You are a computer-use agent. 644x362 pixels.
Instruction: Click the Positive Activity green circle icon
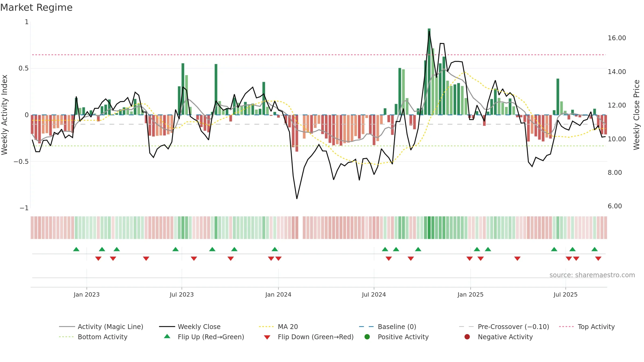click(367, 337)
